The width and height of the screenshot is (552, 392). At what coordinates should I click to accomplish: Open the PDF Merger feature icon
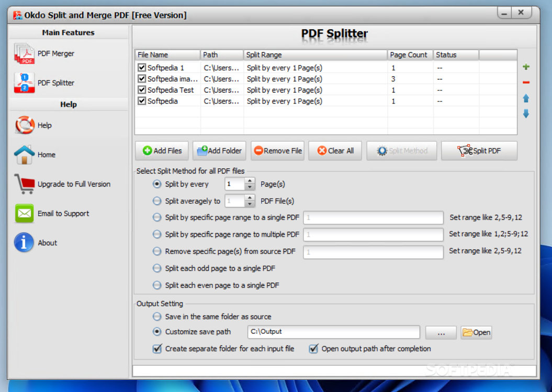tap(24, 53)
